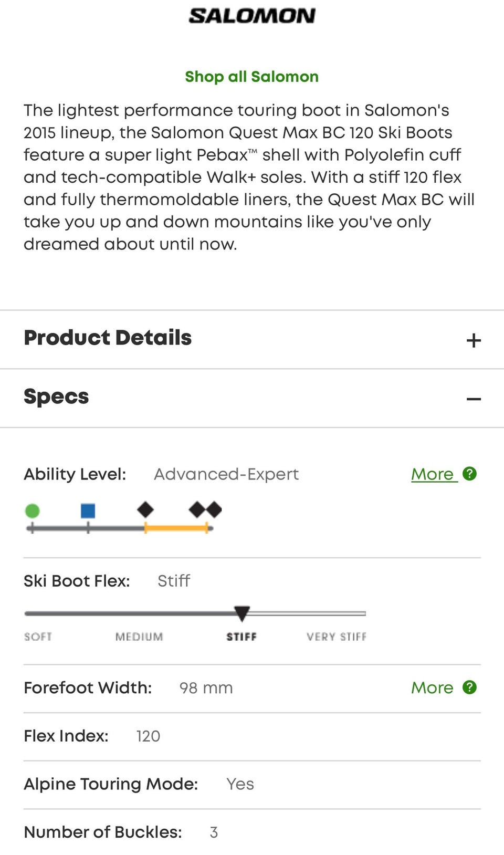Click the MEDIUM flex scale label

[139, 637]
